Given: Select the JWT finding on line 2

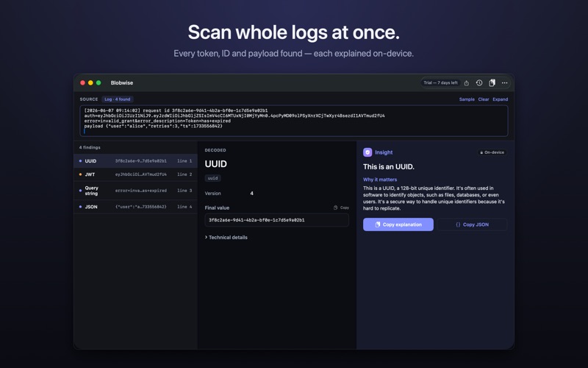Looking at the screenshot, I should pos(135,174).
